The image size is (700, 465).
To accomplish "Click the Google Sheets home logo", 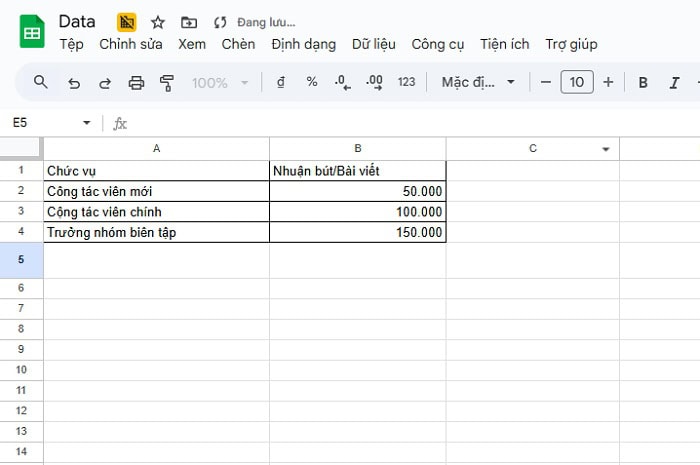I will click(x=32, y=31).
